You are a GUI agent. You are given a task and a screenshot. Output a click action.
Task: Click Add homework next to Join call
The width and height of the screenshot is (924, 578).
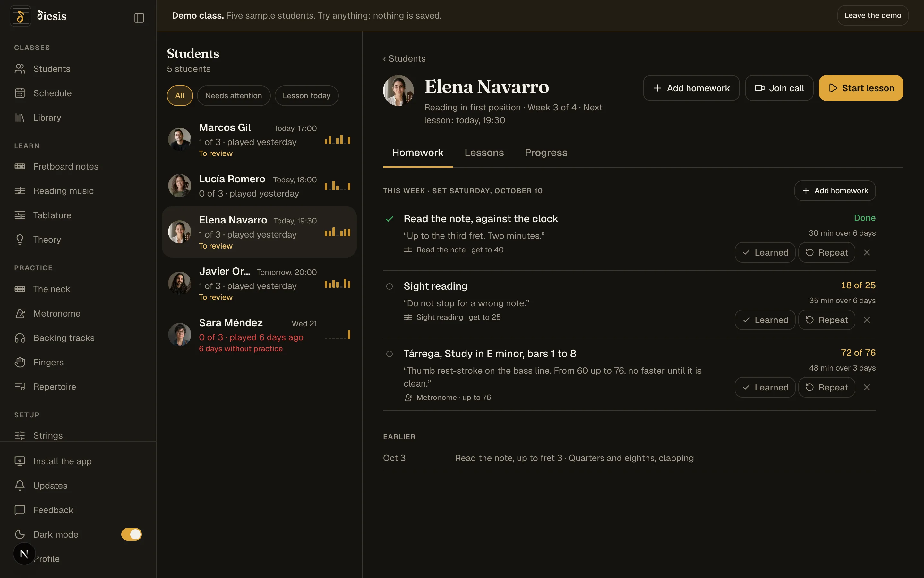coord(691,88)
